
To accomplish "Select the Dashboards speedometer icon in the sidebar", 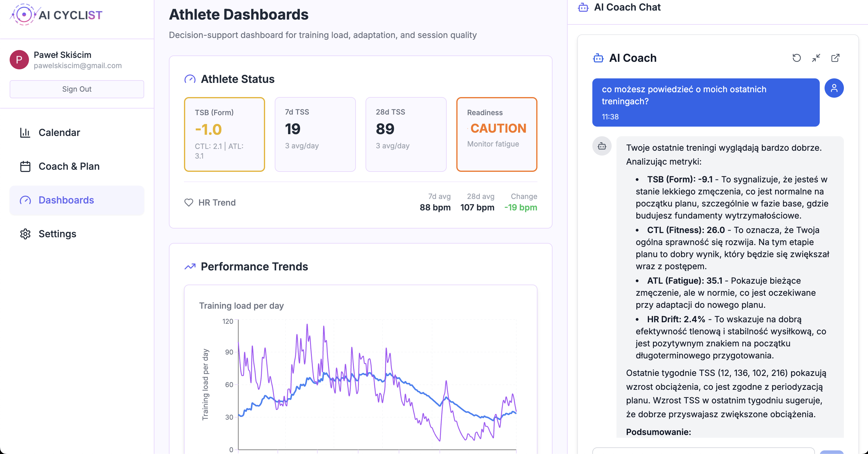I will pyautogui.click(x=25, y=200).
